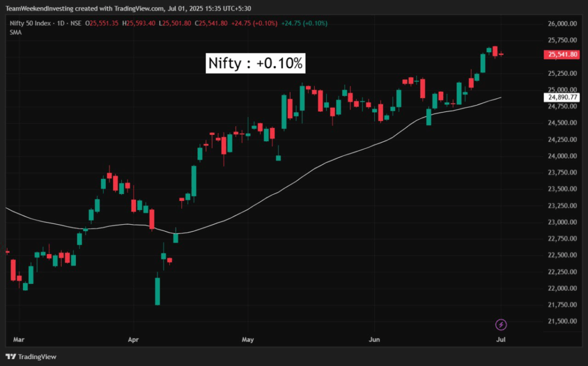
Task: Click the open value O25,551.35
Action: tap(102, 23)
